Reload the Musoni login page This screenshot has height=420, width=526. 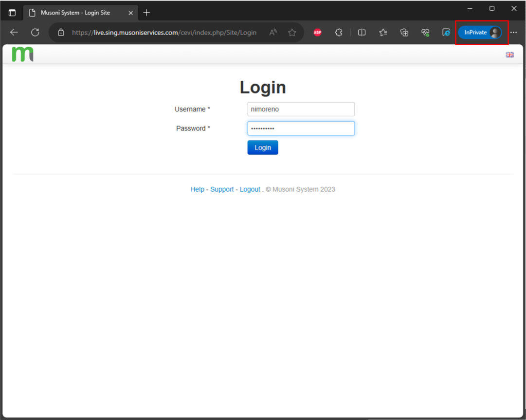click(x=35, y=32)
